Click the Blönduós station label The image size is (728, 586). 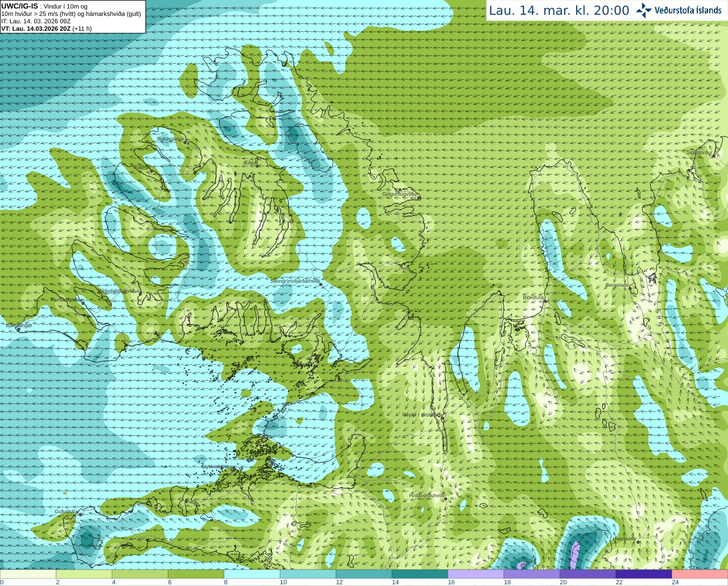point(533,298)
